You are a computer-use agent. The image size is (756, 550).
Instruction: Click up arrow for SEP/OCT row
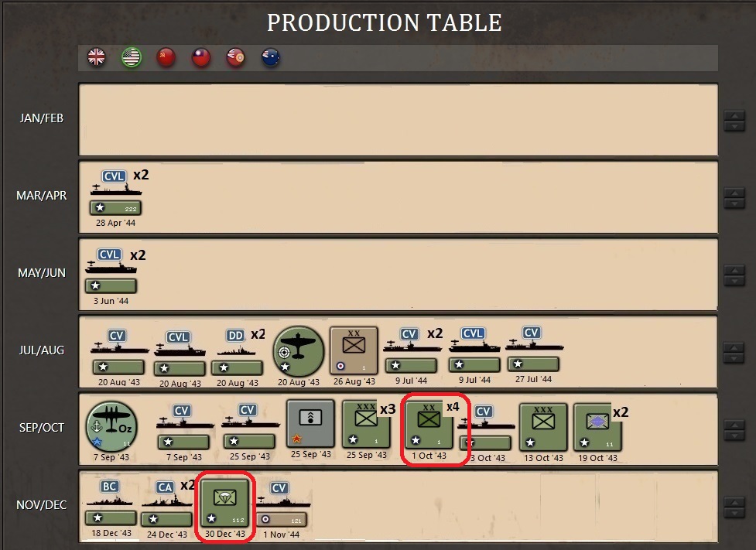(734, 425)
